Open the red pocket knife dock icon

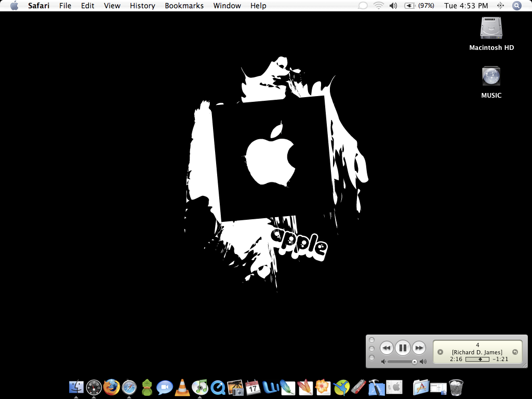(358, 387)
